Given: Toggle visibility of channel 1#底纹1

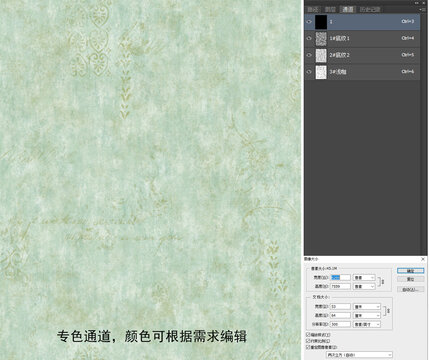Looking at the screenshot, I should (x=309, y=38).
